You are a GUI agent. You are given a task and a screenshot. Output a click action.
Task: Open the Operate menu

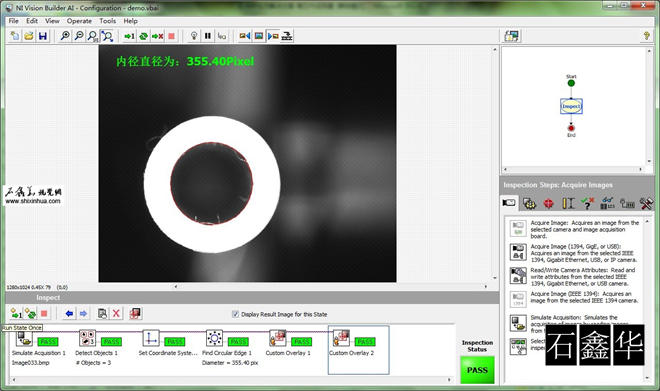(79, 21)
